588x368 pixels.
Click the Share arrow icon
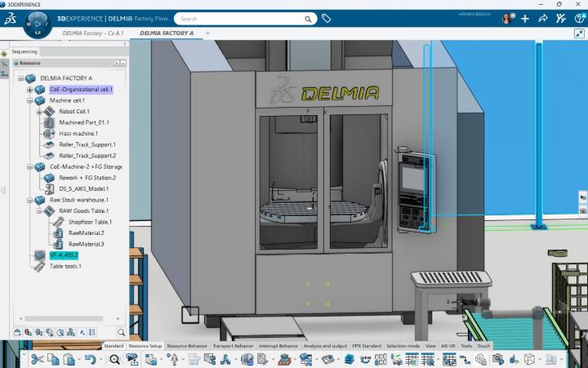click(x=543, y=18)
